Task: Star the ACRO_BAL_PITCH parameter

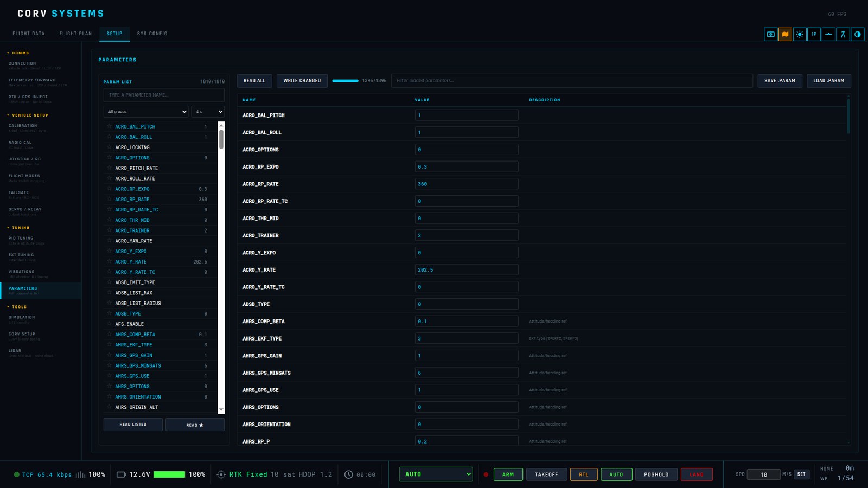Action: click(110, 126)
